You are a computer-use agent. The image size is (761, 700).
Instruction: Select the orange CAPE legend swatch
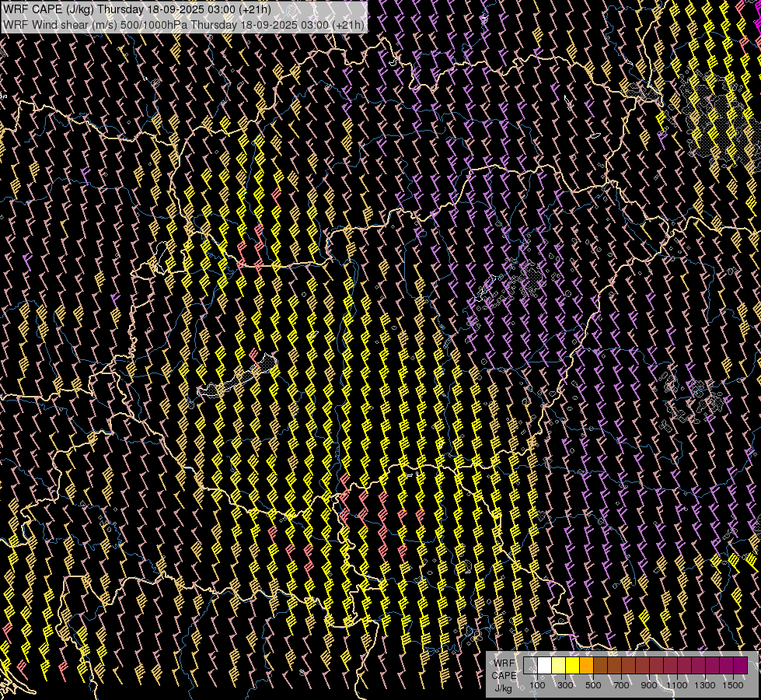tap(586, 666)
